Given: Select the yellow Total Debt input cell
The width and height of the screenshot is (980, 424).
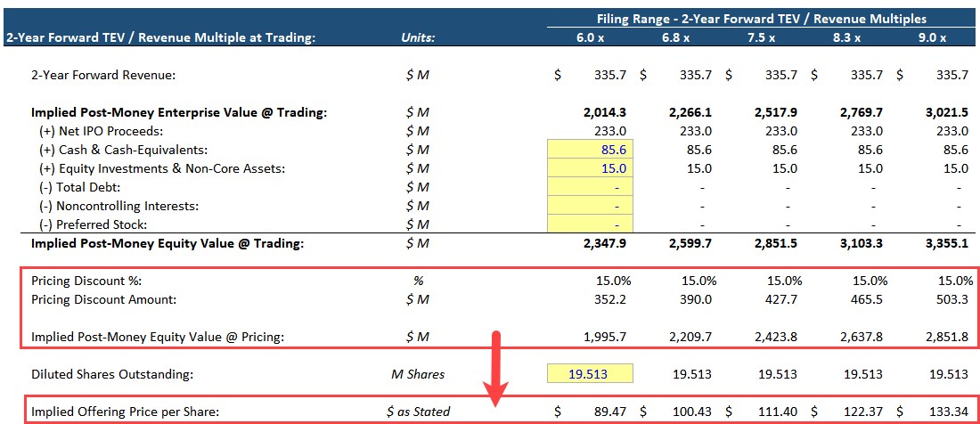Looking at the screenshot, I should point(590,187).
